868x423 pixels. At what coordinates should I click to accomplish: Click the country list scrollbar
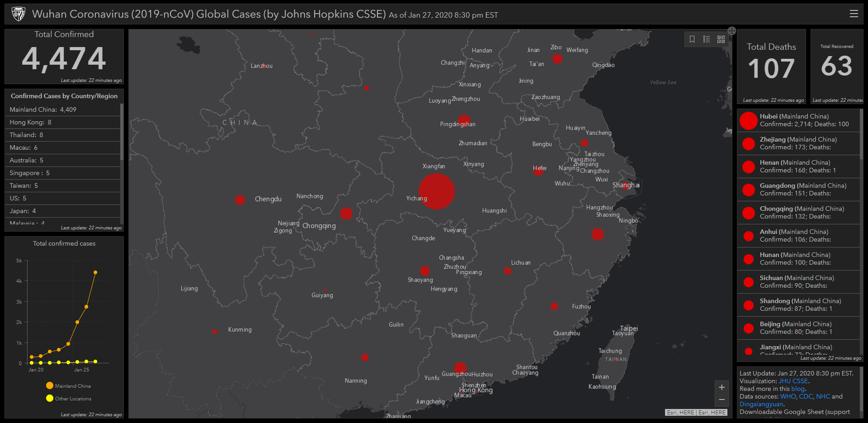tap(122, 132)
